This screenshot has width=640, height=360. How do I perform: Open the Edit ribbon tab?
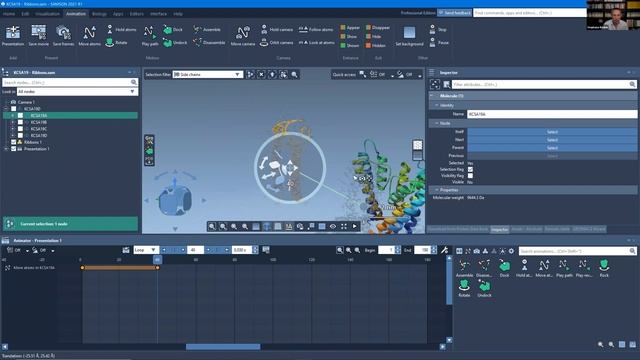click(x=25, y=14)
